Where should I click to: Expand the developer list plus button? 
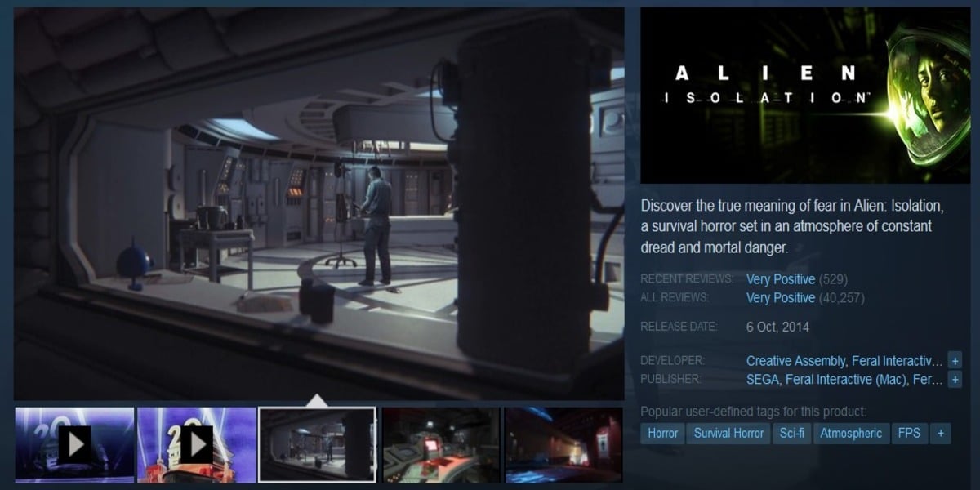[x=955, y=361]
